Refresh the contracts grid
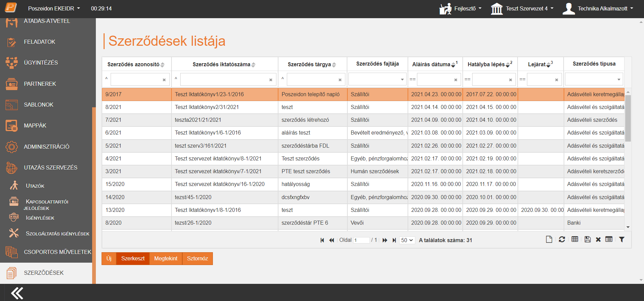The width and height of the screenshot is (644, 301). pyautogui.click(x=562, y=239)
